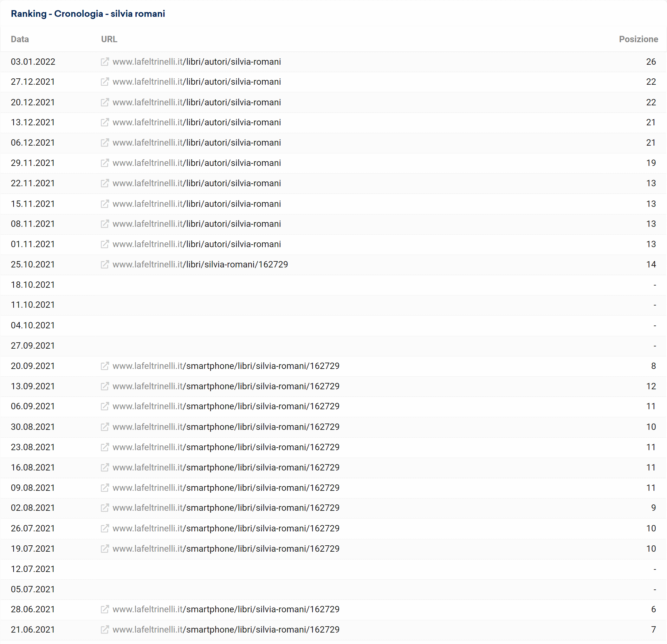This screenshot has width=667, height=644.
Task: Open the smartphone URL dated 02.08.2021
Action: click(226, 508)
